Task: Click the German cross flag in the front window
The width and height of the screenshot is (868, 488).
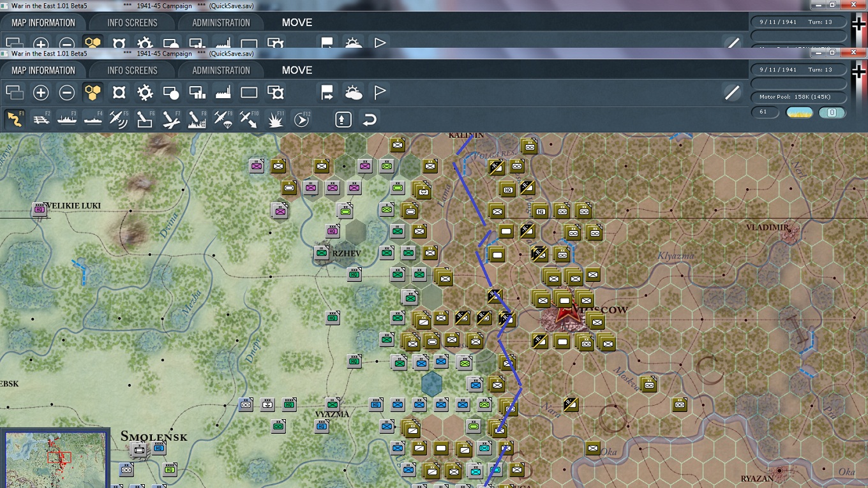Action: 858,70
